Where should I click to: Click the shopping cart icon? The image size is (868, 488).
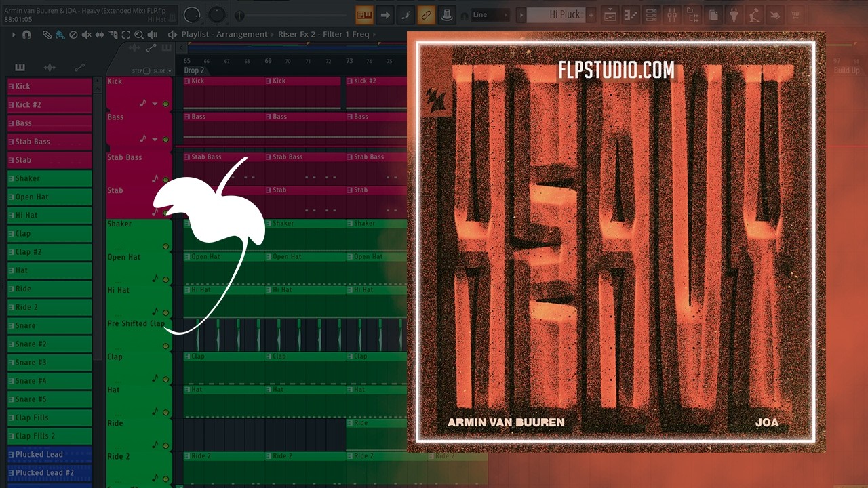pyautogui.click(x=796, y=14)
